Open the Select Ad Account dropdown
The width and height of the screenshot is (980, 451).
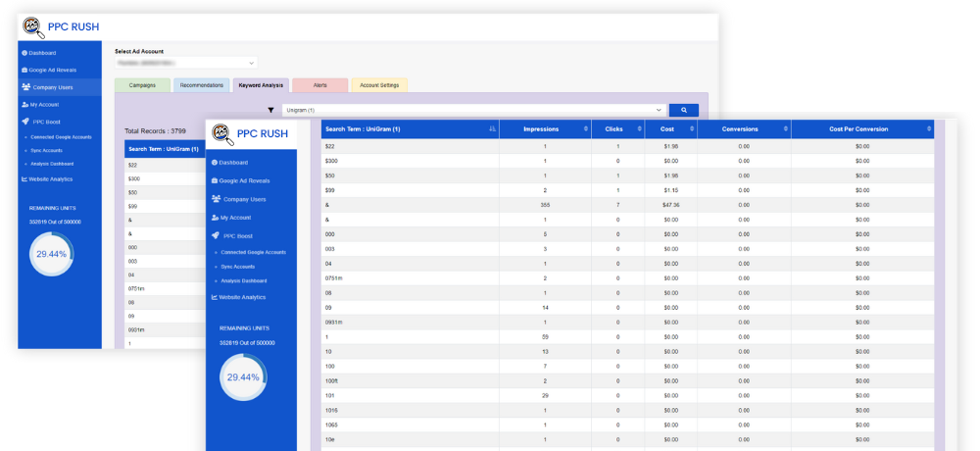[185, 63]
